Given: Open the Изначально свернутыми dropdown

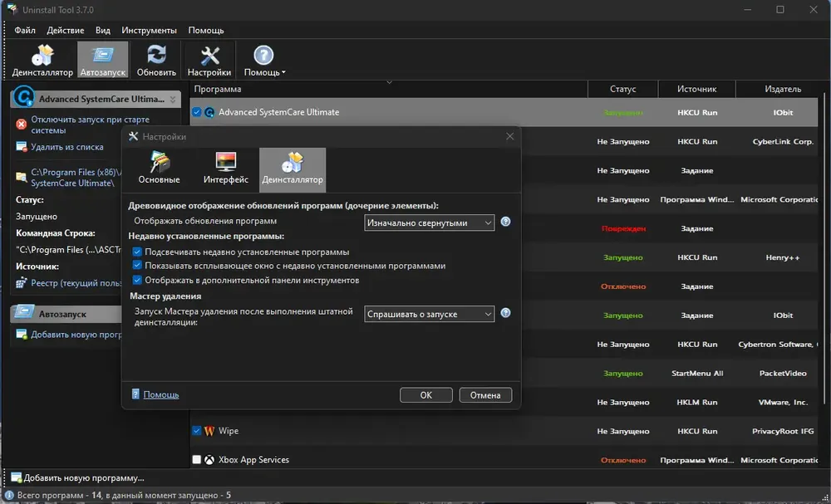Looking at the screenshot, I should 430,223.
